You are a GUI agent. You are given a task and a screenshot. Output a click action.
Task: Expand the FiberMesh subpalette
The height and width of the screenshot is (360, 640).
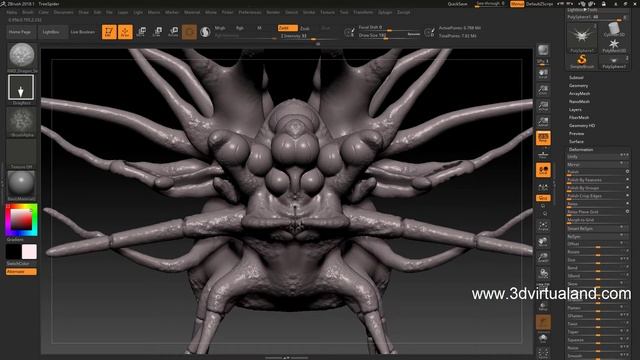[579, 118]
